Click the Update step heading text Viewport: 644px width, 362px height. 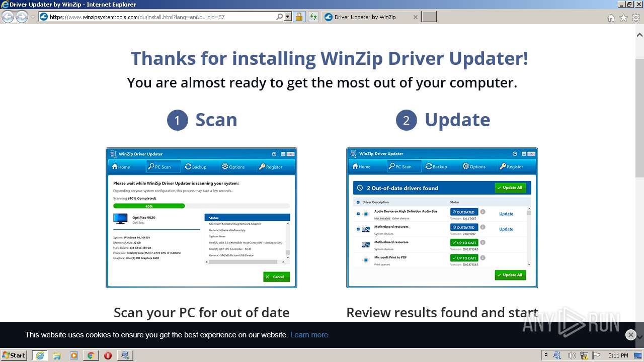(457, 120)
